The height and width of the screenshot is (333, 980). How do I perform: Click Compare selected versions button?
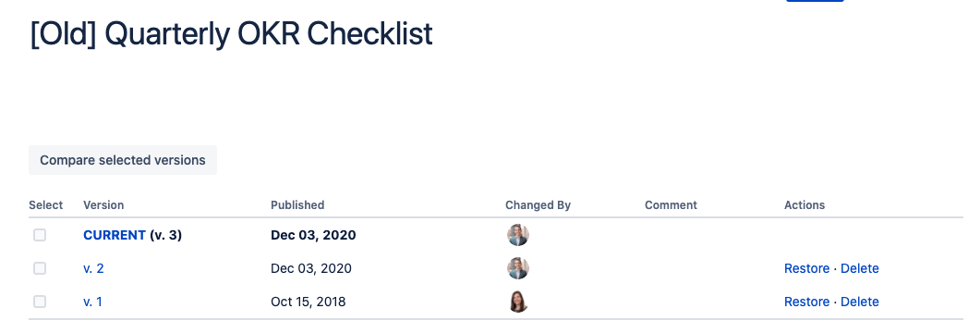pos(123,160)
